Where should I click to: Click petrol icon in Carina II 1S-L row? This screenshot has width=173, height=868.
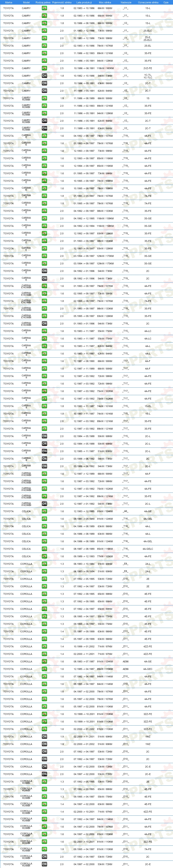[x=44, y=414]
